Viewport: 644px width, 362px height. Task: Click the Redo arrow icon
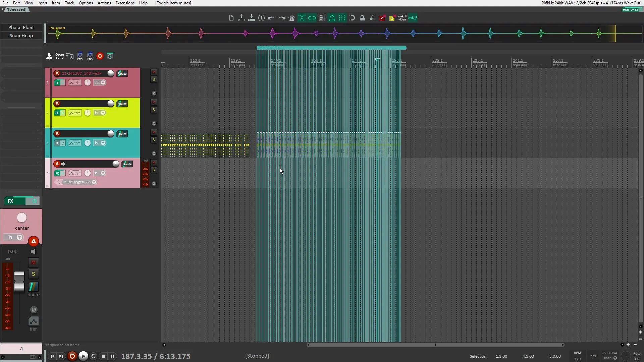[282, 18]
